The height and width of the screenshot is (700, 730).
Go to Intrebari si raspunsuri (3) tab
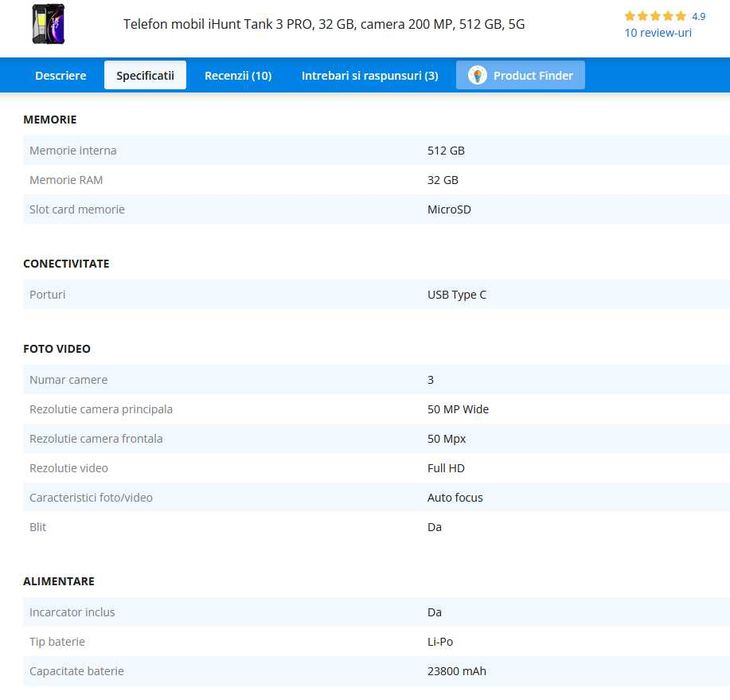click(370, 75)
